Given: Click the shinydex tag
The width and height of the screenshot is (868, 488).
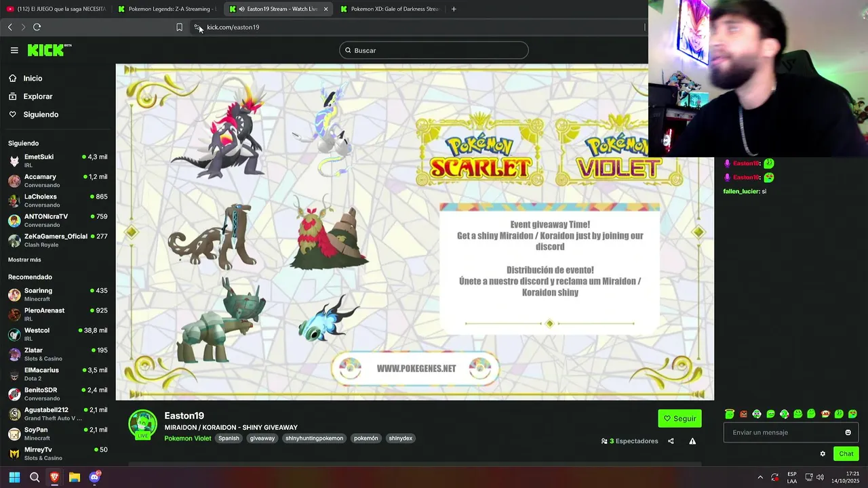Looking at the screenshot, I should (401, 439).
